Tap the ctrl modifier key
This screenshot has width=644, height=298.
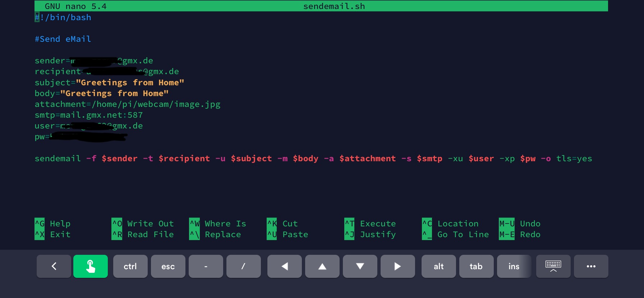click(130, 266)
